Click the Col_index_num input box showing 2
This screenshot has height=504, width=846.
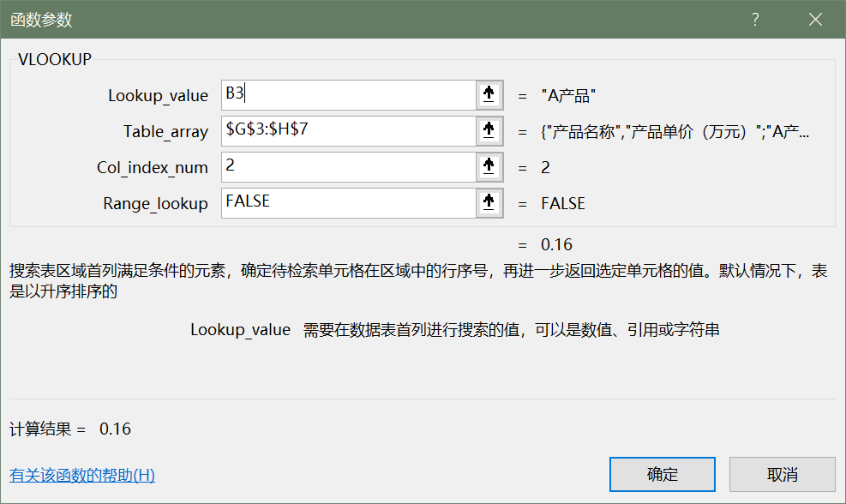click(x=347, y=167)
